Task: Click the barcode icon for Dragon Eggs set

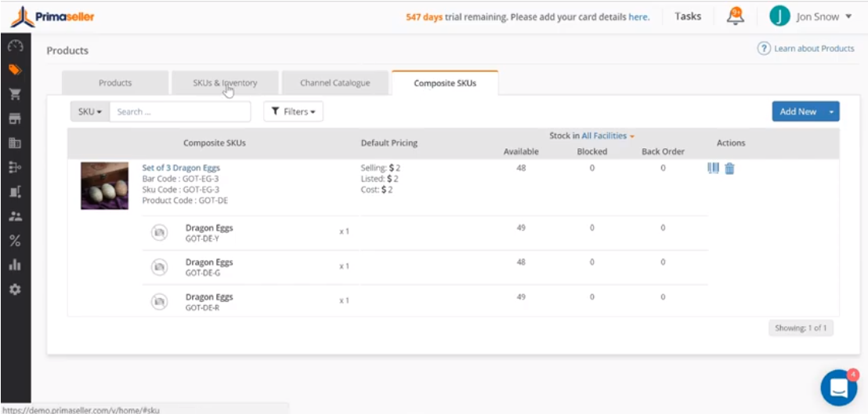Action: tap(713, 168)
